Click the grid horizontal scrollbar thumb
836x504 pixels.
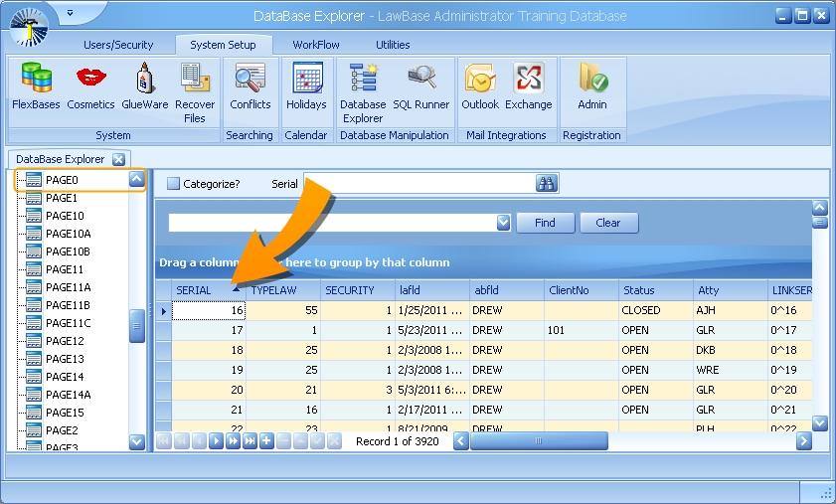click(x=539, y=441)
